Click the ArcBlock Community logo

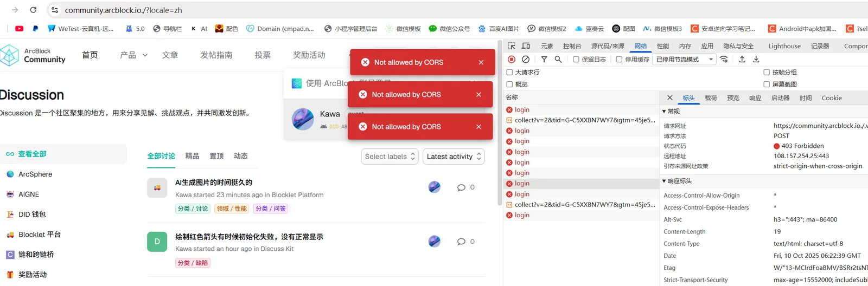coord(33,55)
